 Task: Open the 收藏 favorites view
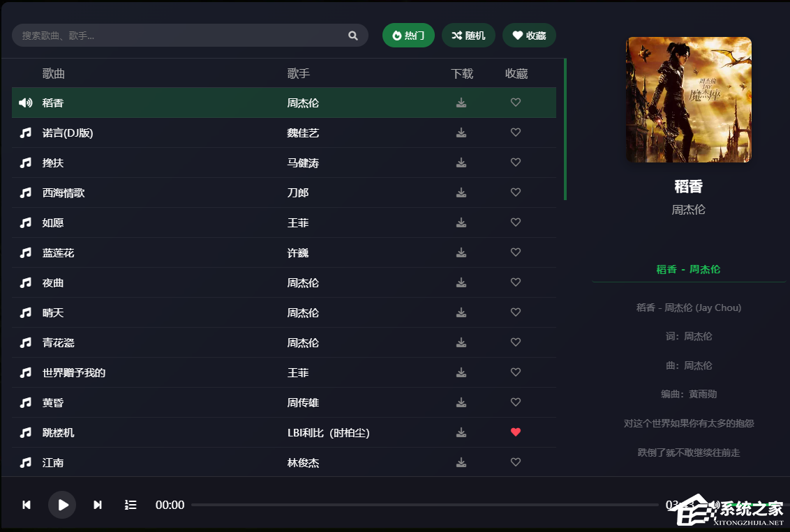point(529,35)
